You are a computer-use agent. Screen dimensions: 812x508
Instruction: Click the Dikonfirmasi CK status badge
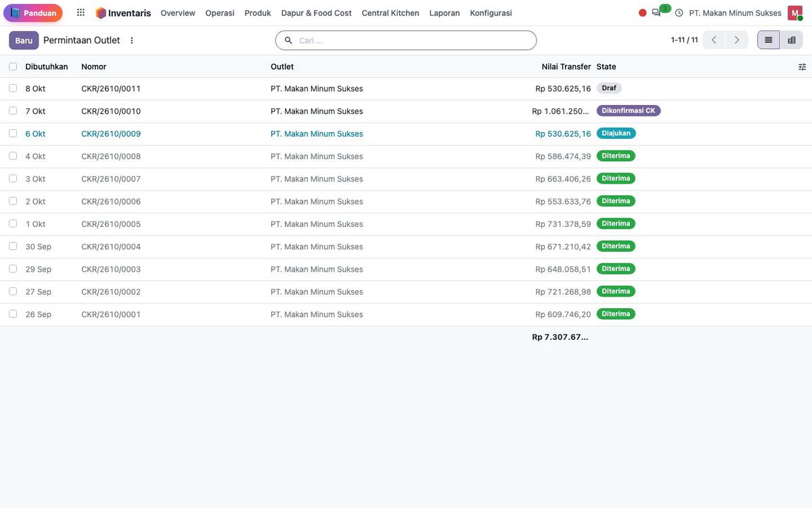click(629, 110)
